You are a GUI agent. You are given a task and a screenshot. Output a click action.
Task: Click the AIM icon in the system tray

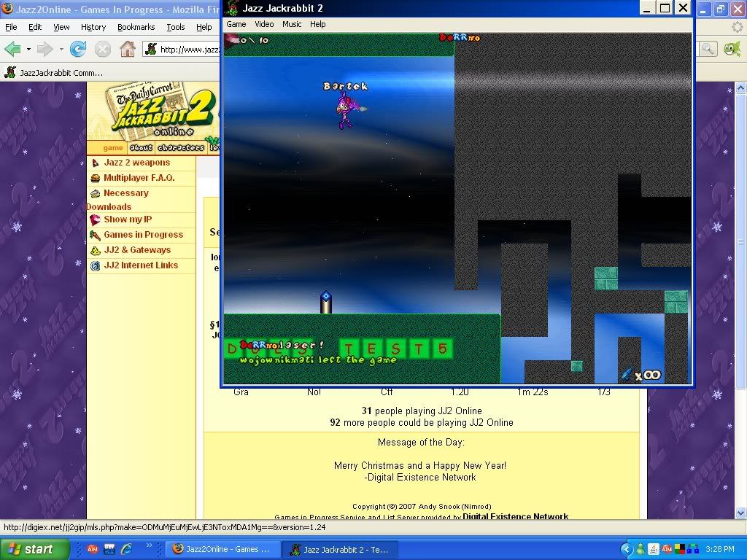pos(667,549)
